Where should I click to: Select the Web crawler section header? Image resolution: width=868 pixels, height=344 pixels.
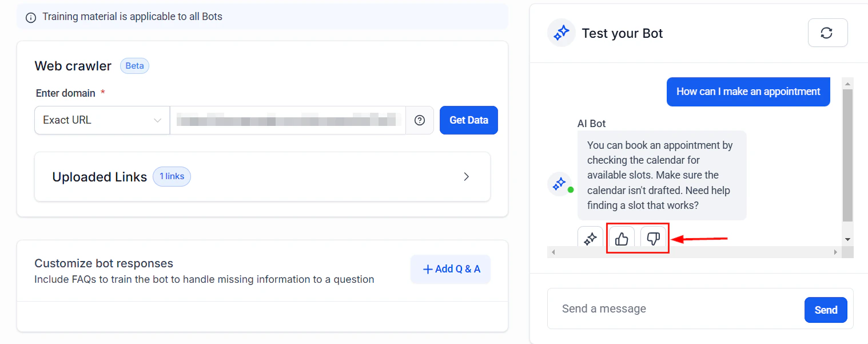[73, 66]
